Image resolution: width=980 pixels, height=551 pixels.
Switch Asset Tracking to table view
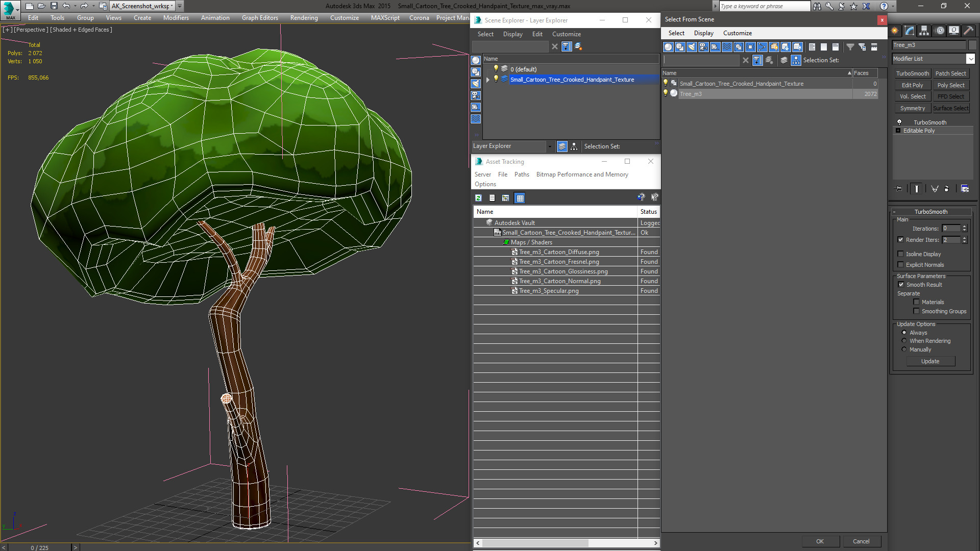tap(520, 198)
